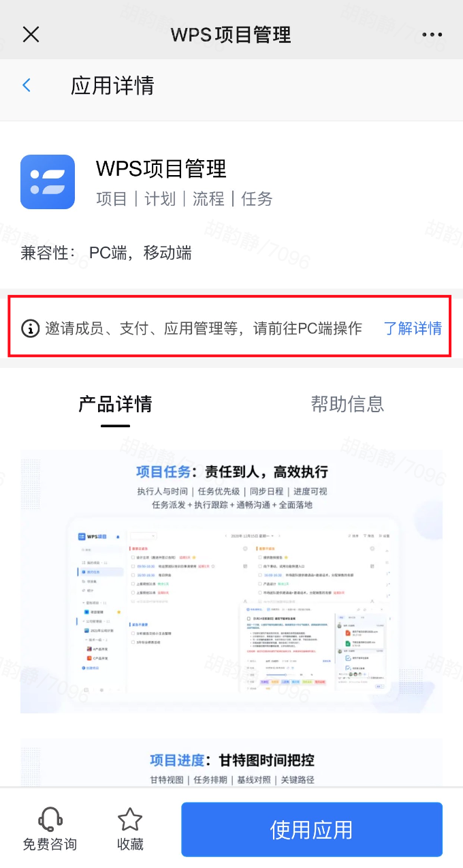Viewport: 463px width, 868px height.
Task: Tap the WPS项目管理 app name heading
Action: pyautogui.click(x=161, y=168)
